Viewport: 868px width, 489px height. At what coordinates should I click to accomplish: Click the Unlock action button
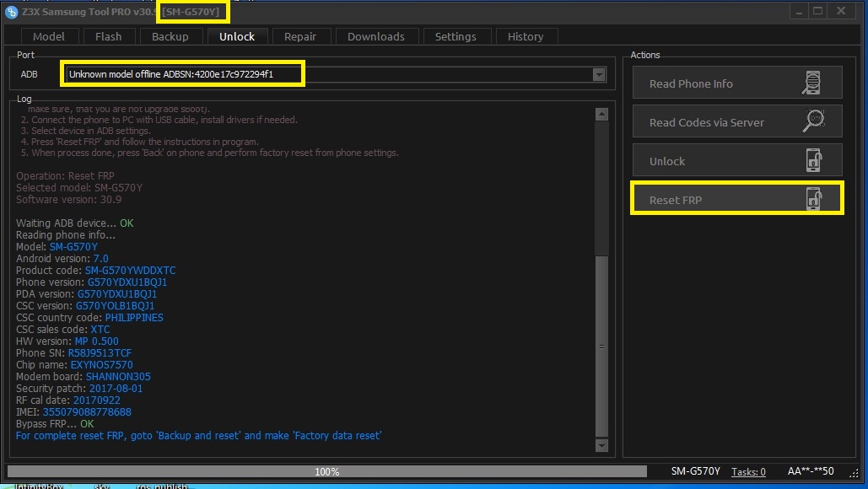tap(737, 160)
